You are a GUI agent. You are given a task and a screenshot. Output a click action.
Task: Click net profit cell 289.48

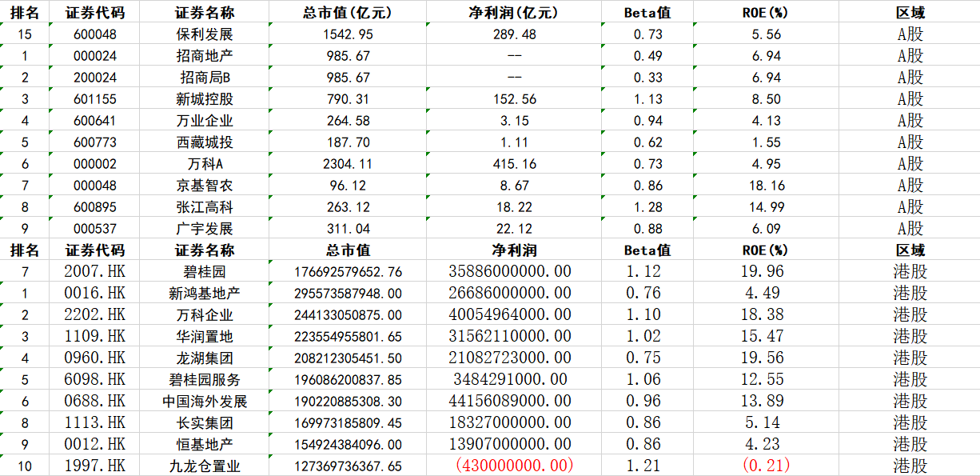click(x=514, y=34)
